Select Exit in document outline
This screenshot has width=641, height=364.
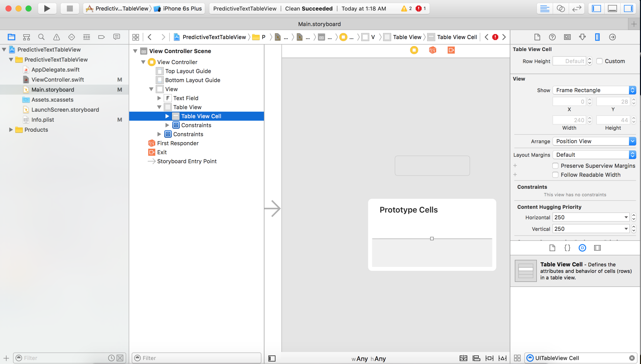coord(162,152)
